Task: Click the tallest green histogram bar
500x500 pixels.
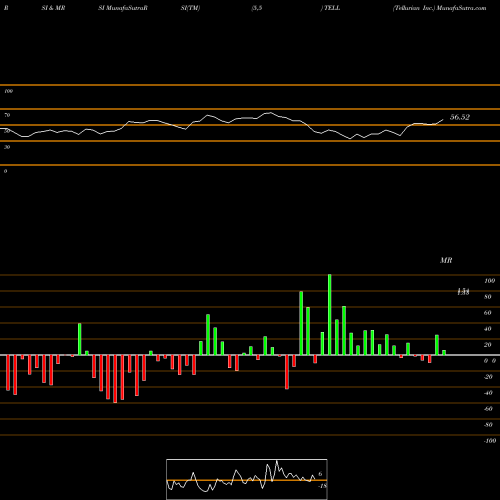Action: tap(330, 315)
